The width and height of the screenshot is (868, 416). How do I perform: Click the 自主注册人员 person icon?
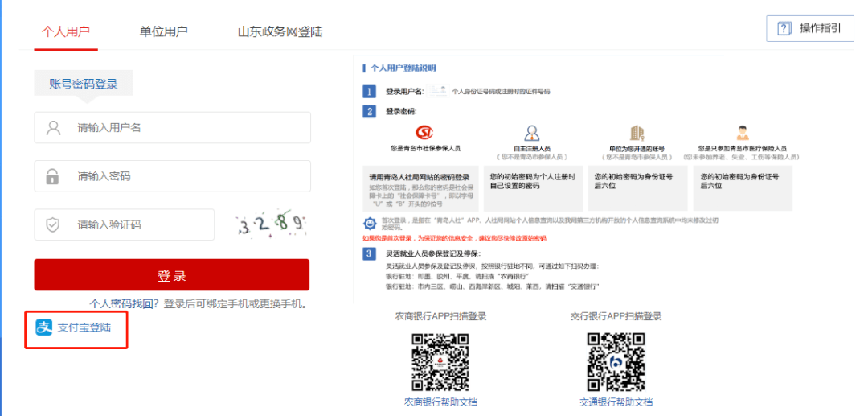(532, 133)
